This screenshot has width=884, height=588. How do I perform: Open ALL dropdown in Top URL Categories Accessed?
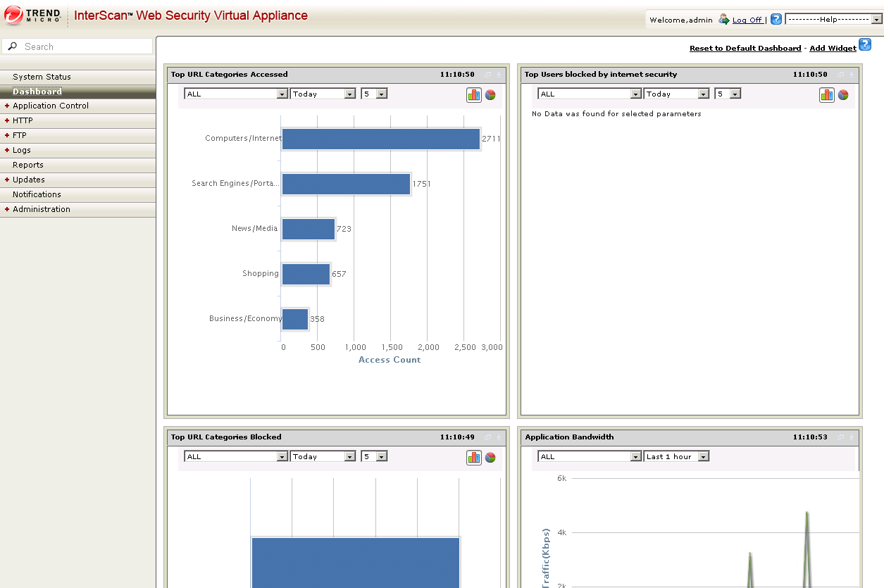click(236, 94)
